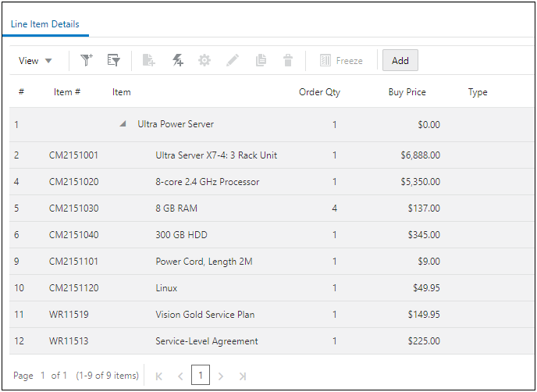Switch to the Line Item Details tab
This screenshot has width=537, height=392.
(45, 24)
